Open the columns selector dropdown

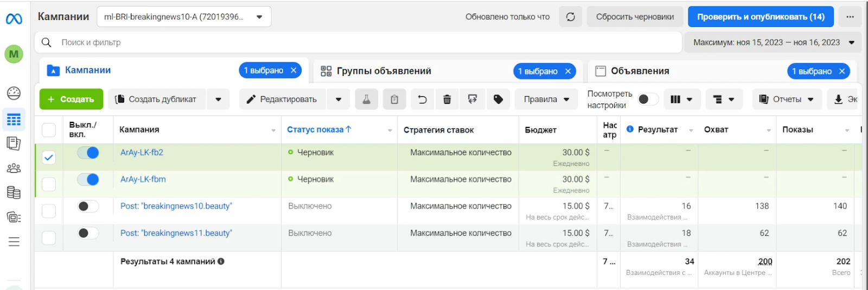click(681, 99)
